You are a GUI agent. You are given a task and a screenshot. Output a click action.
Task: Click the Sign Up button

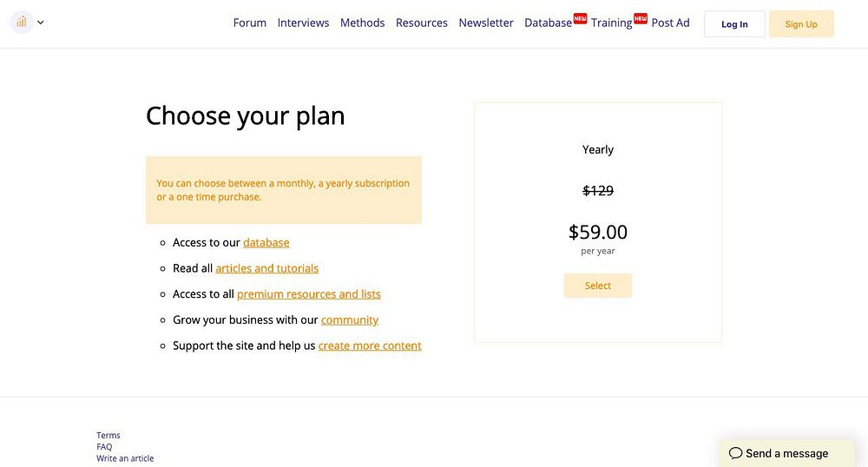(x=800, y=24)
